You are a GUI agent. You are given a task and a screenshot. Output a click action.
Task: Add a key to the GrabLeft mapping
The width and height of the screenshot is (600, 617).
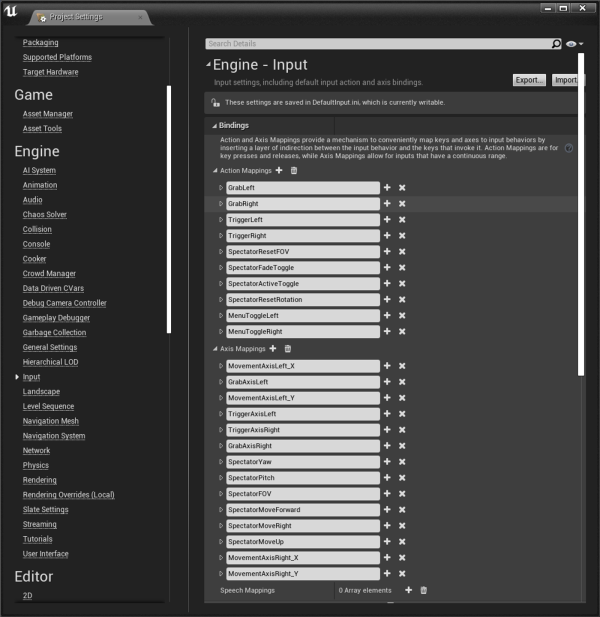[x=387, y=188]
